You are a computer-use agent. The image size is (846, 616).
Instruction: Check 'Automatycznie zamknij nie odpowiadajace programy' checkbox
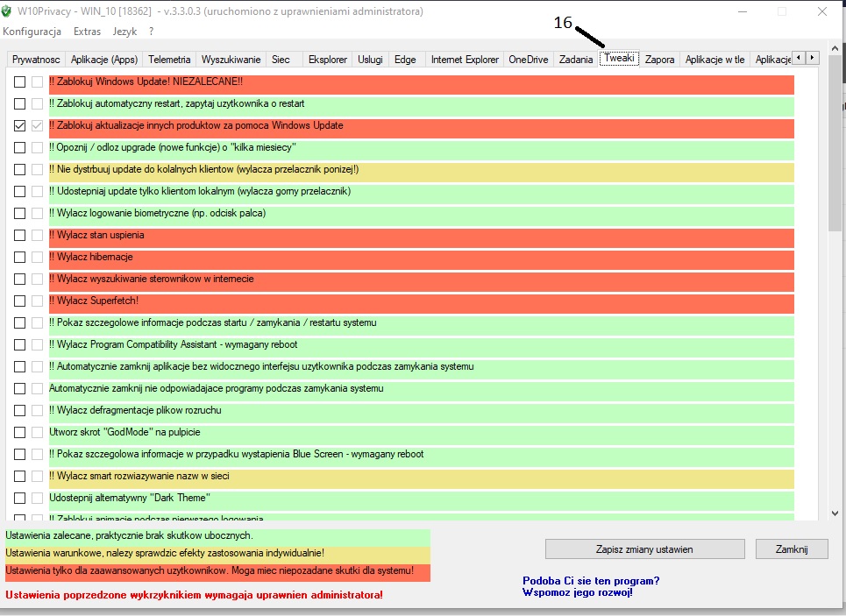pyautogui.click(x=19, y=388)
